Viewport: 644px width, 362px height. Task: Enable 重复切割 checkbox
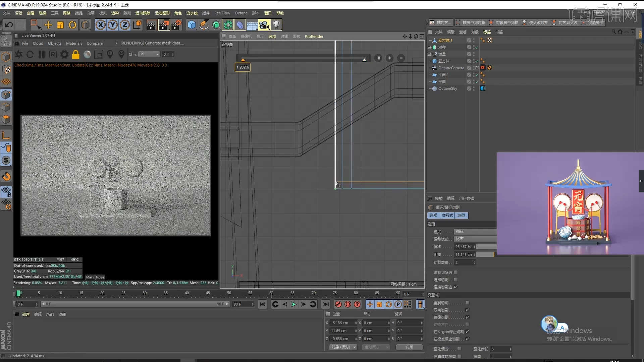(x=467, y=303)
